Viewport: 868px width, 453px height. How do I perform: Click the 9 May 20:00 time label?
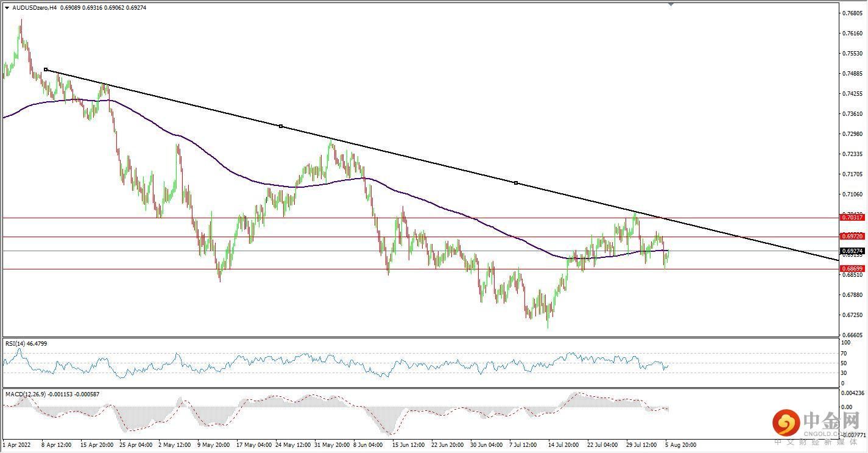pos(214,445)
